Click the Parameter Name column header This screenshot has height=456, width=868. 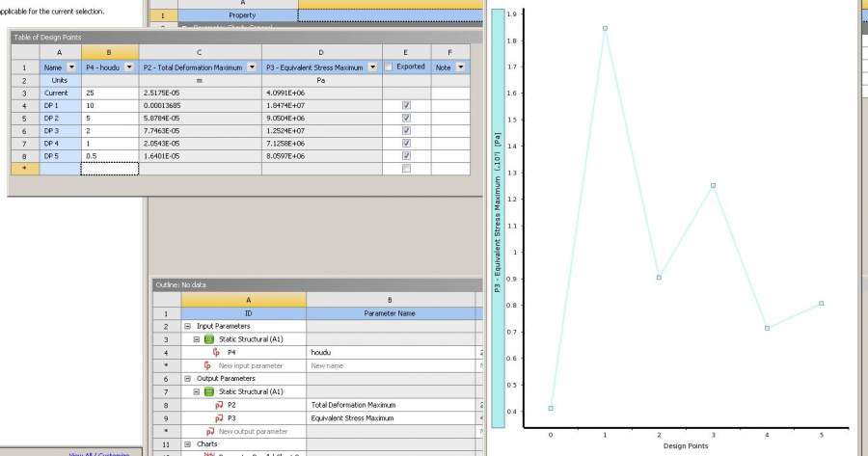[390, 313]
